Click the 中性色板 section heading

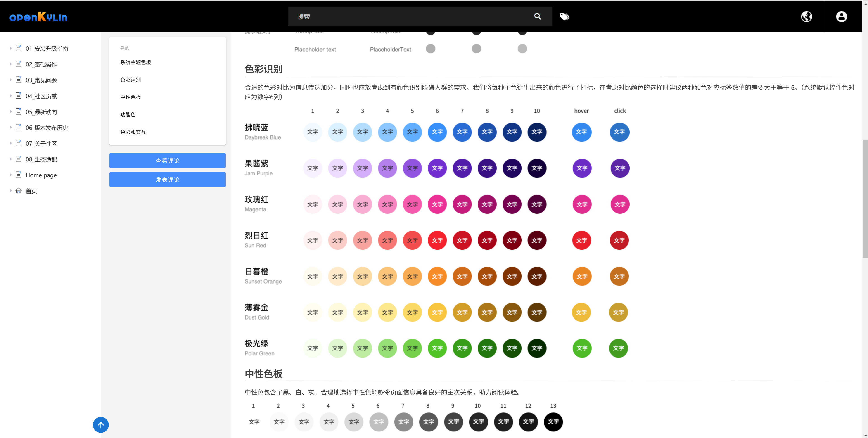[263, 374]
